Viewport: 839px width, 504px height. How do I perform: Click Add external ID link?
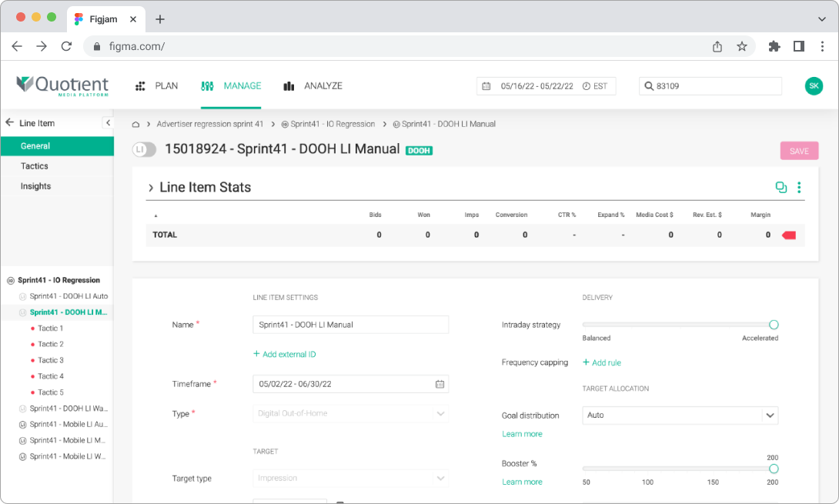(285, 354)
